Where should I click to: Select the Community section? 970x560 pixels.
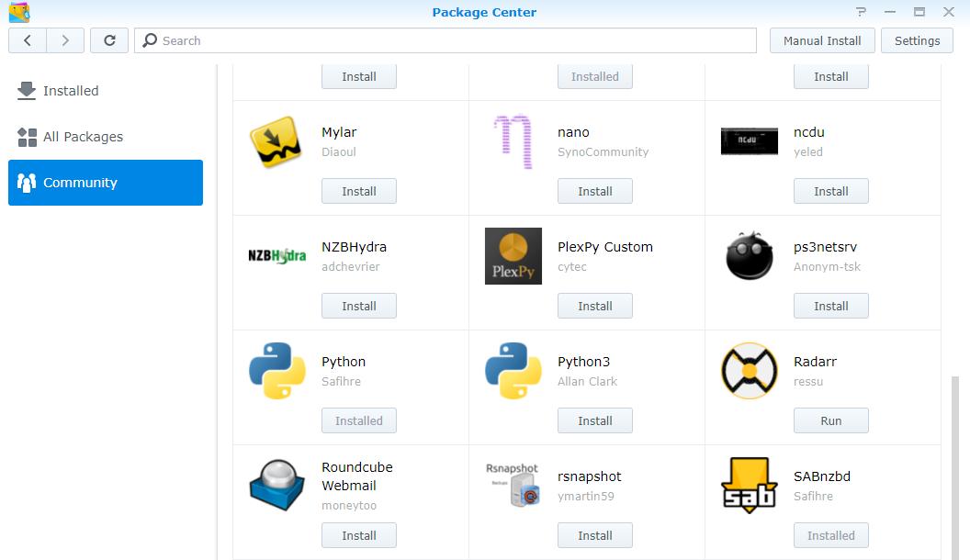tap(80, 182)
